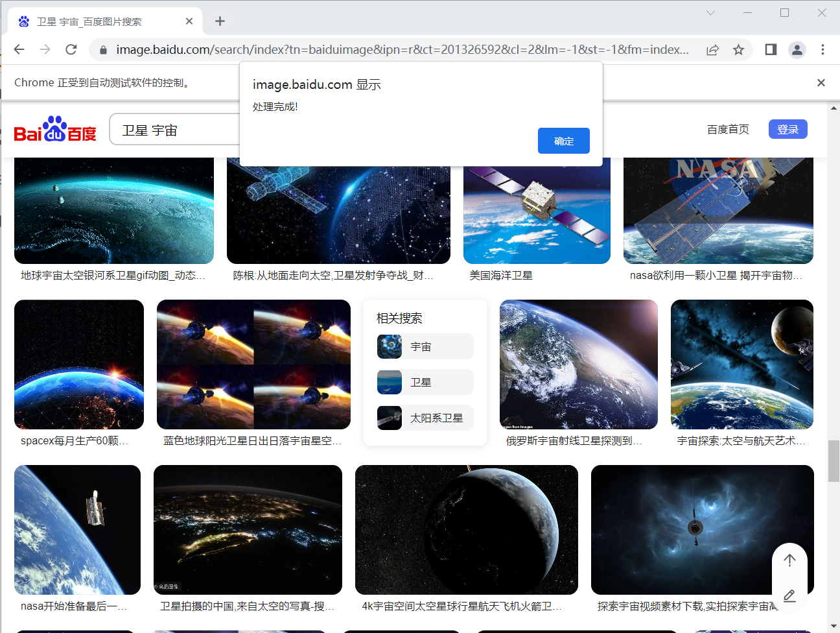Screen dimensions: 840x633
Task: Open a new browser tab
Action: tap(219, 21)
